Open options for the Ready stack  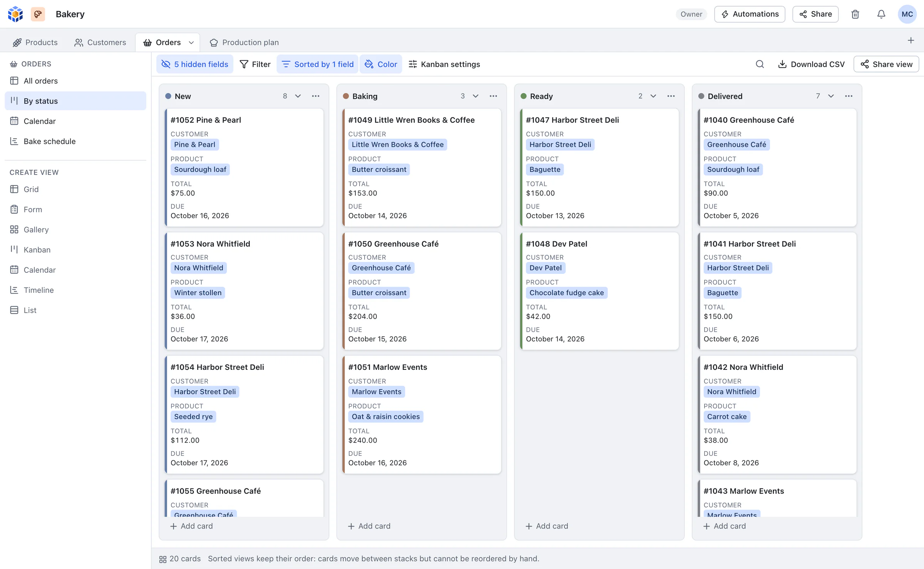pyautogui.click(x=671, y=96)
